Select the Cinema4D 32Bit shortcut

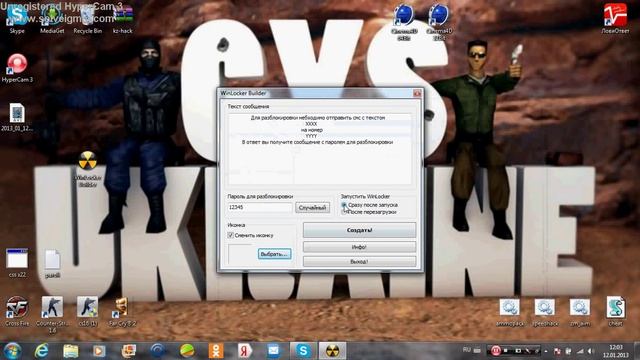pyautogui.click(x=439, y=22)
